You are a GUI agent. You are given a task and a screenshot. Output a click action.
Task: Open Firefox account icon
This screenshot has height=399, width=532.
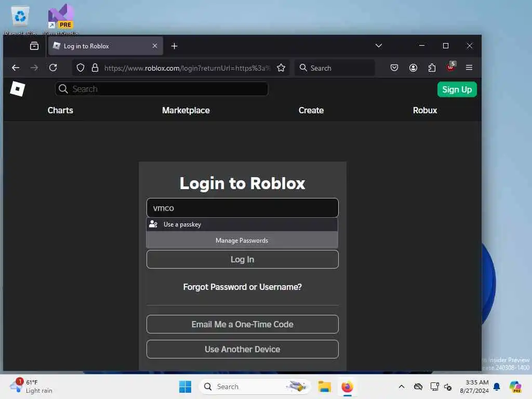point(413,68)
